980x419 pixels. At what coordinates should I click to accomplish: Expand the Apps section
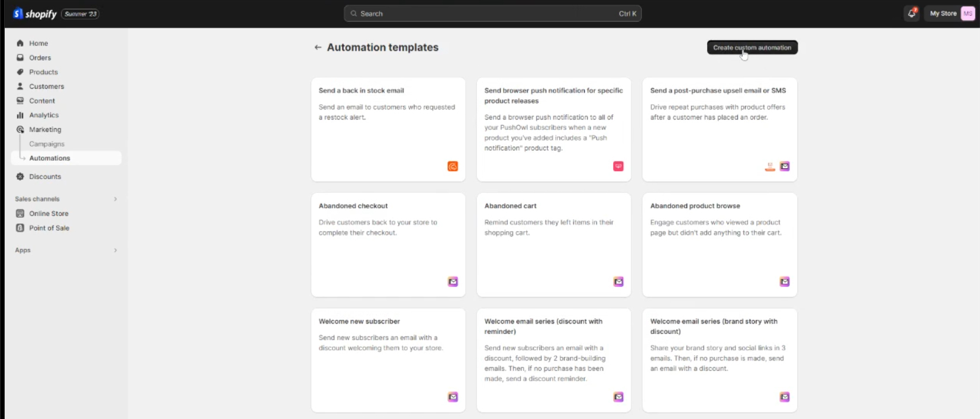pyautogui.click(x=115, y=250)
